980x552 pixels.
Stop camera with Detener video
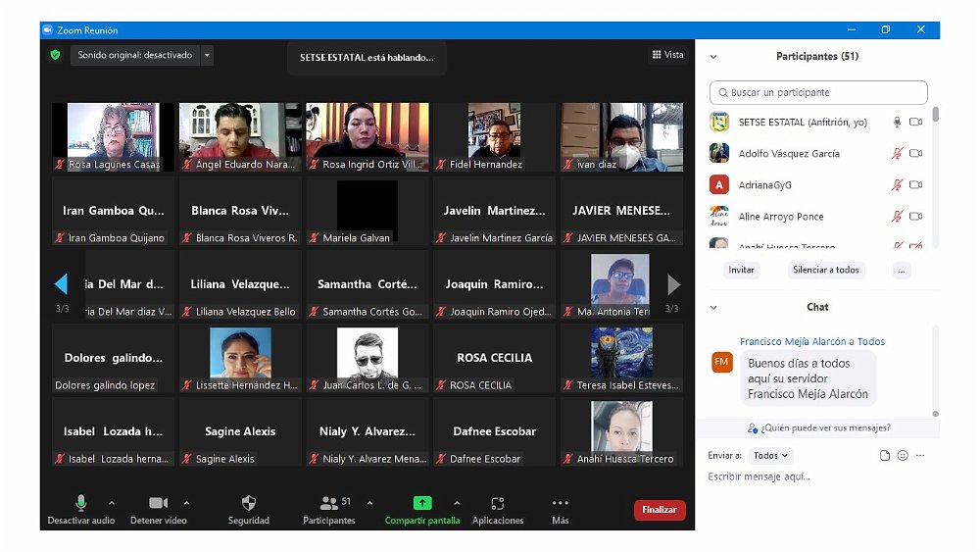[158, 503]
